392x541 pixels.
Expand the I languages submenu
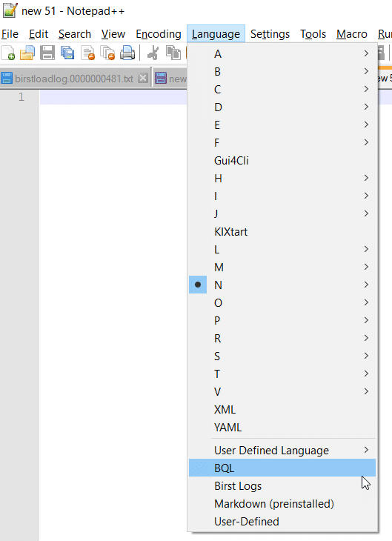pos(282,196)
